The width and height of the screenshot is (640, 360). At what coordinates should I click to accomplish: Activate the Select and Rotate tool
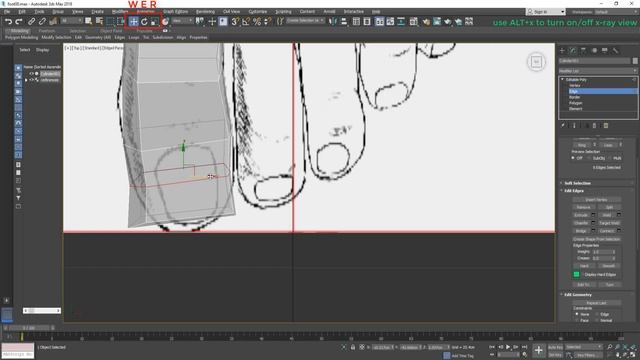pos(144,22)
